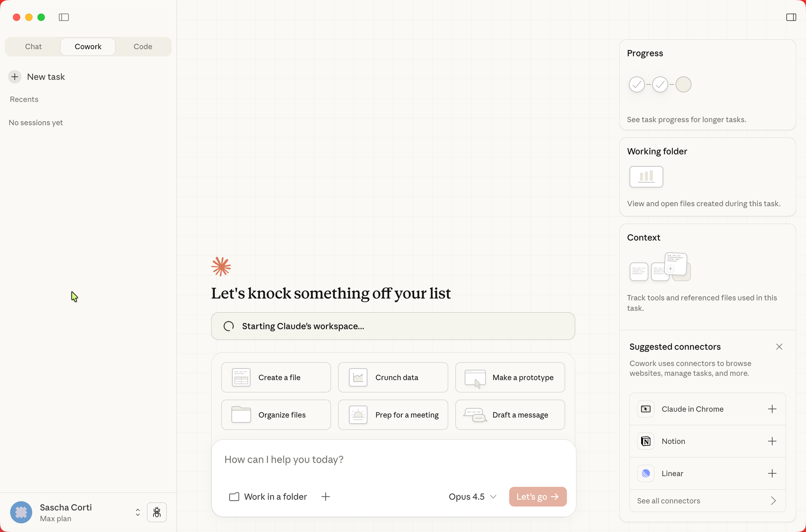Expand the account switcher chevron
The width and height of the screenshot is (806, 532).
click(137, 512)
